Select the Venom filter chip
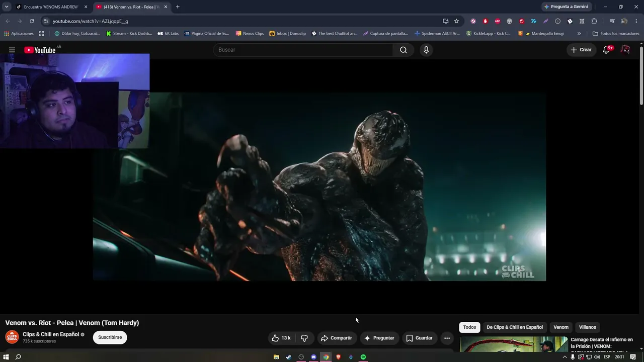644x362 pixels. click(x=561, y=327)
